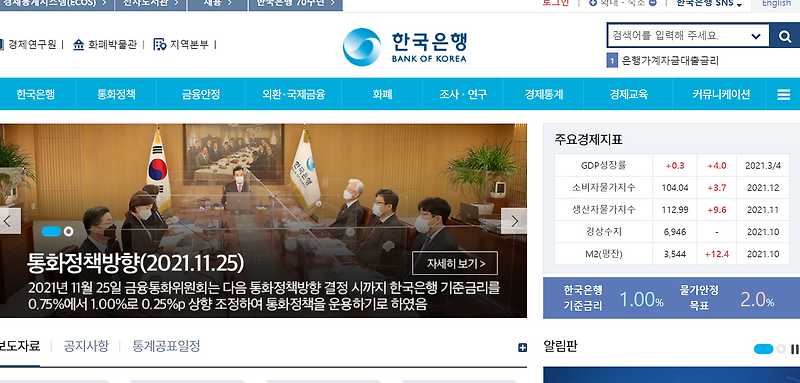Expand the search box dropdown arrow

(756, 36)
